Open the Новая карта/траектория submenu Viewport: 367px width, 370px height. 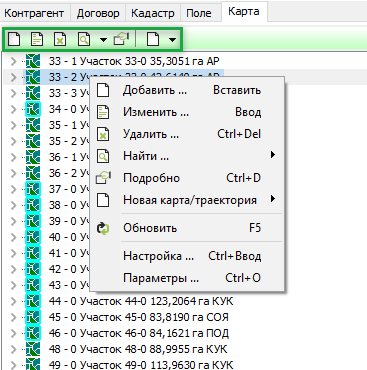187,200
